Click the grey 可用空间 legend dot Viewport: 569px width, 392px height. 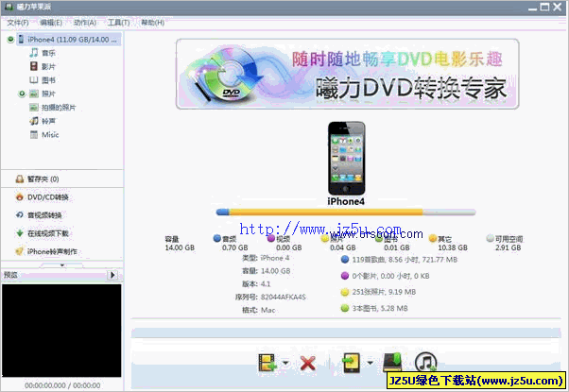[x=491, y=238]
